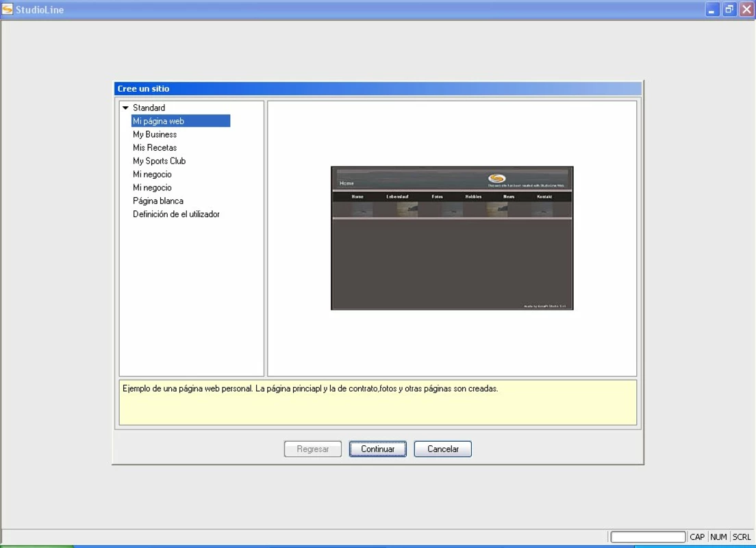756x548 pixels.
Task: Click the NUM status bar indicator
Action: tap(718, 537)
